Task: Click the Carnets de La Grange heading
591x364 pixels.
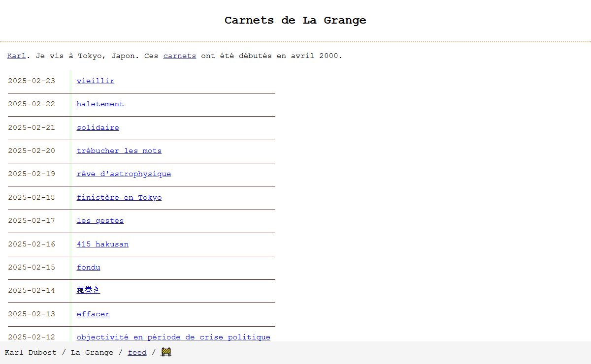Action: [295, 21]
